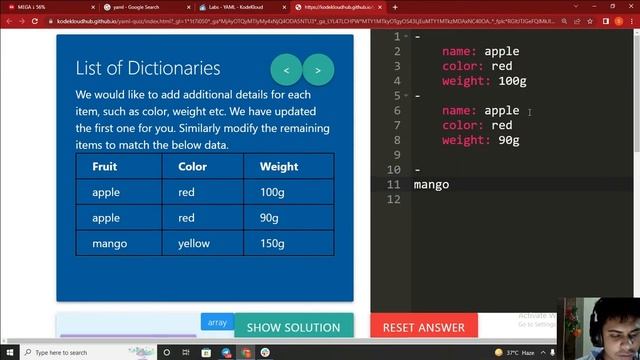Click the 150g cell in the table
Screen dimensions: 640x360
289,243
